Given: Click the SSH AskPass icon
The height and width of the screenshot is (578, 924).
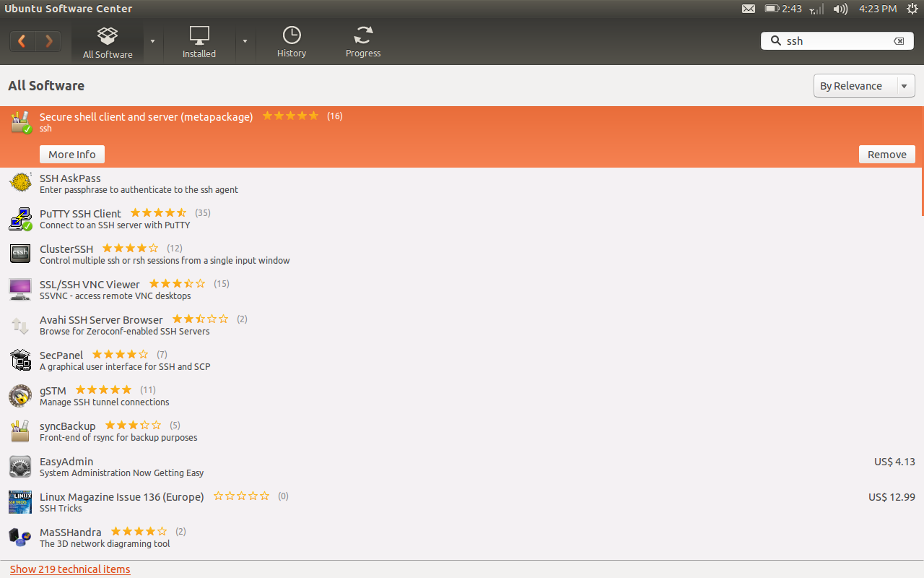Looking at the screenshot, I should point(20,183).
